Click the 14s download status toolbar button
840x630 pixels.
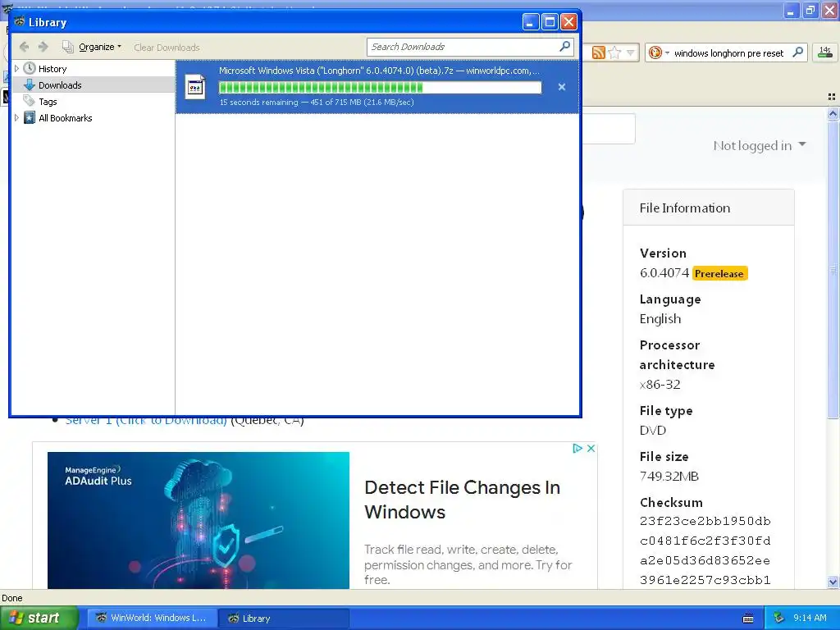(x=825, y=52)
